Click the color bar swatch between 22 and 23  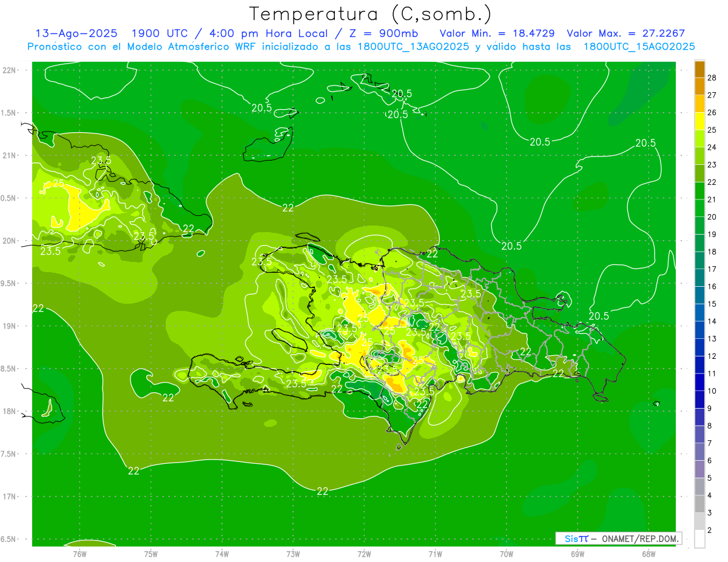pyautogui.click(x=699, y=174)
